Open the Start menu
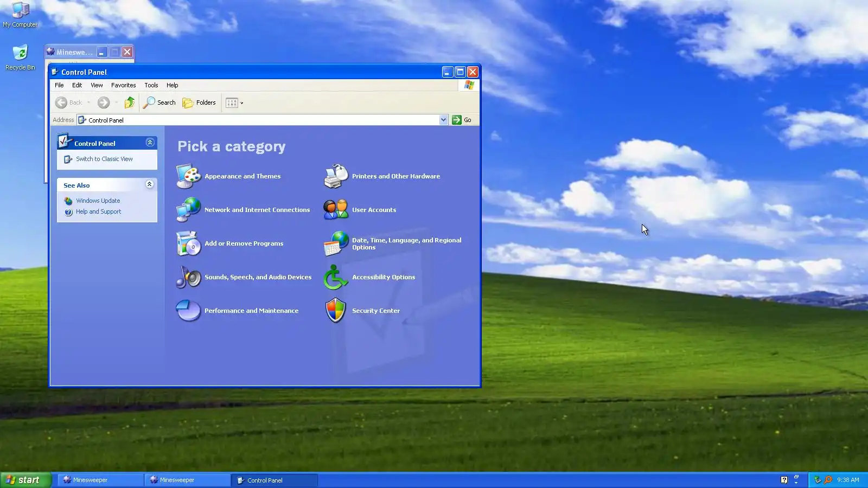 (x=25, y=480)
